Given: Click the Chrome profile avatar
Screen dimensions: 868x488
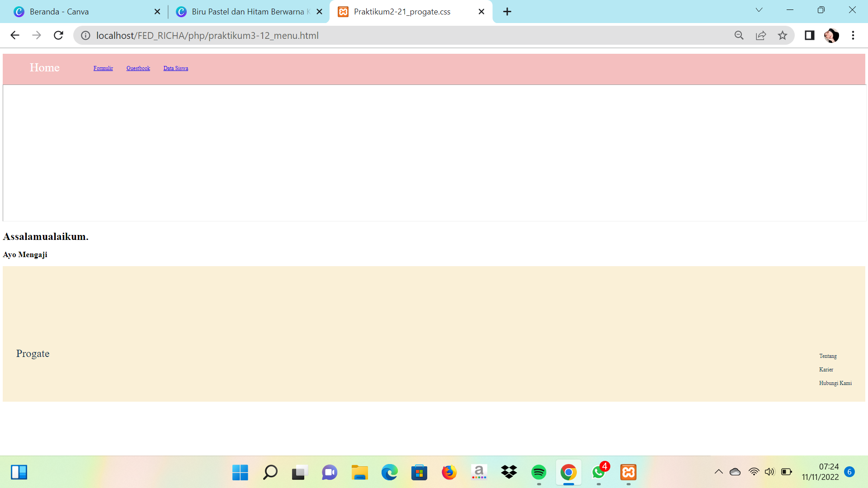Looking at the screenshot, I should pos(831,35).
